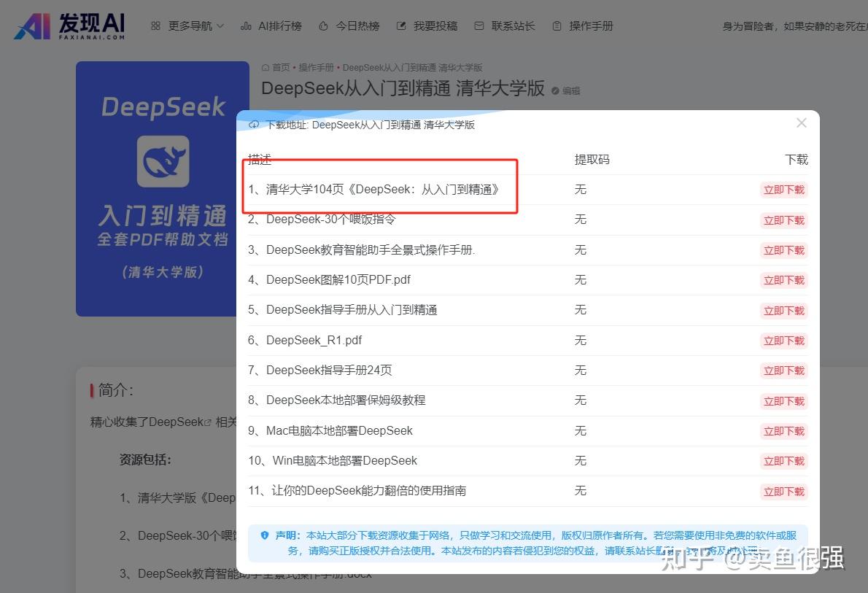Download DeepSeek图解10页PDF.pdf
The image size is (868, 593).
tap(784, 280)
